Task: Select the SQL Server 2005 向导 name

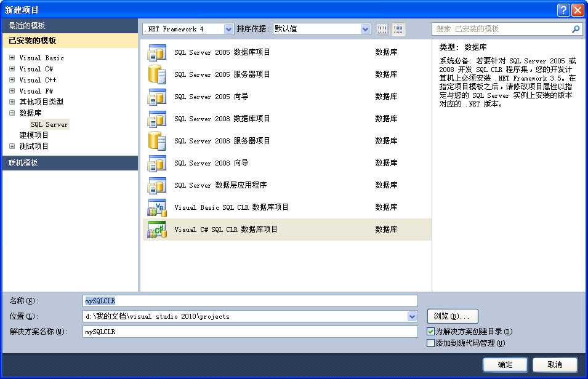Action: click(211, 97)
